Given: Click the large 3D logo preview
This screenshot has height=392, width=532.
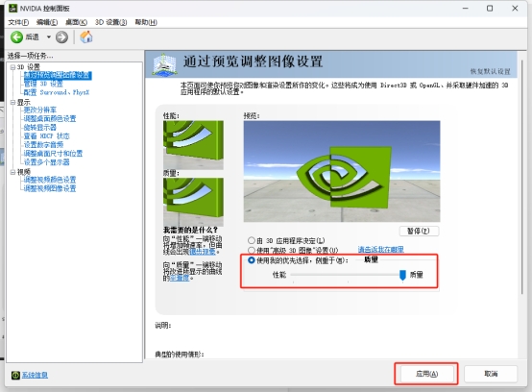Looking at the screenshot, I should click(x=342, y=171).
